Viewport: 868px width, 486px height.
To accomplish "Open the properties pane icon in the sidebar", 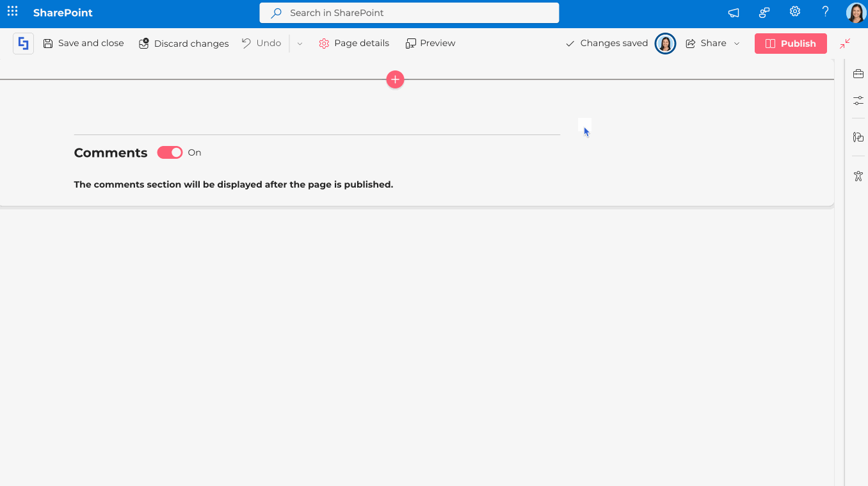I will 858,100.
